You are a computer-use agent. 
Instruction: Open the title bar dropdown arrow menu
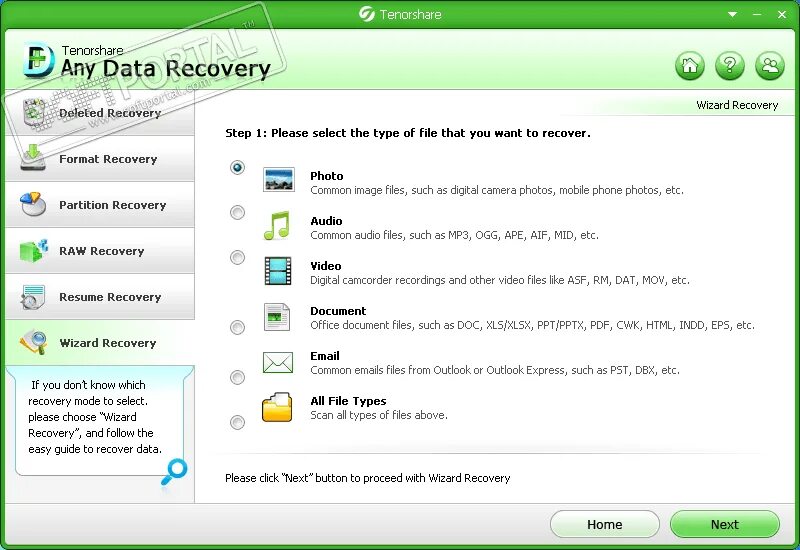[x=732, y=15]
